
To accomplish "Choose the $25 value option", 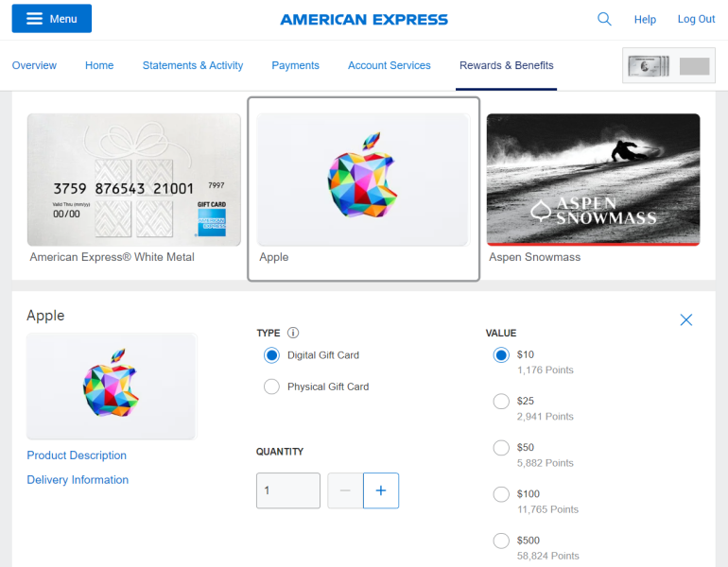I will pos(501,401).
